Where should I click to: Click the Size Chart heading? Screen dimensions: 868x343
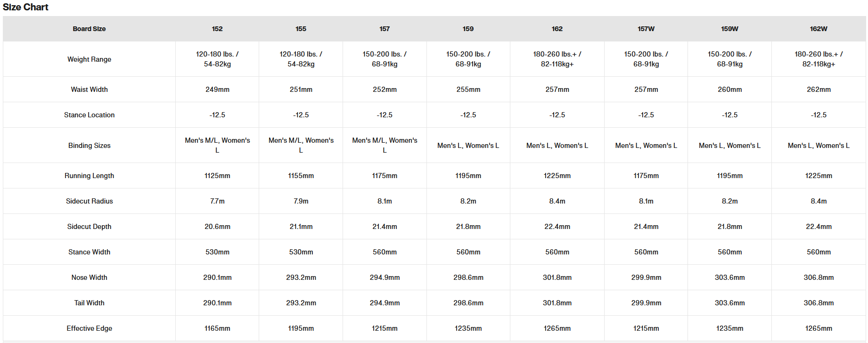tap(25, 7)
